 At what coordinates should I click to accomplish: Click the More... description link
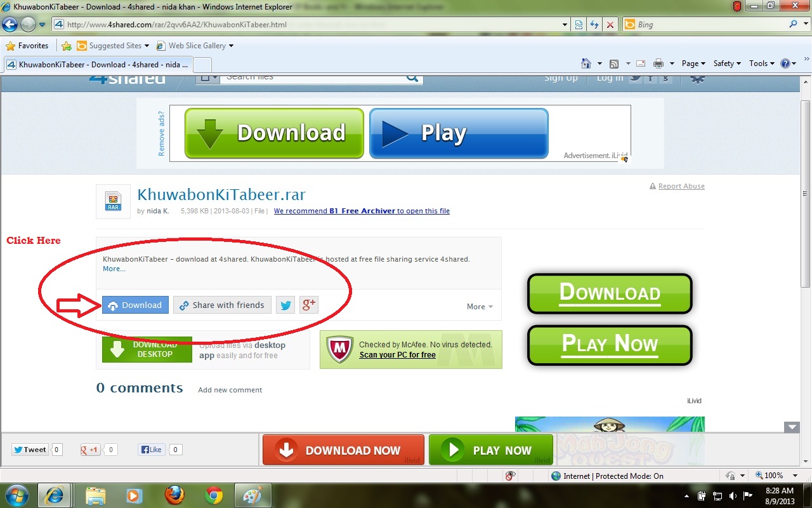[114, 269]
